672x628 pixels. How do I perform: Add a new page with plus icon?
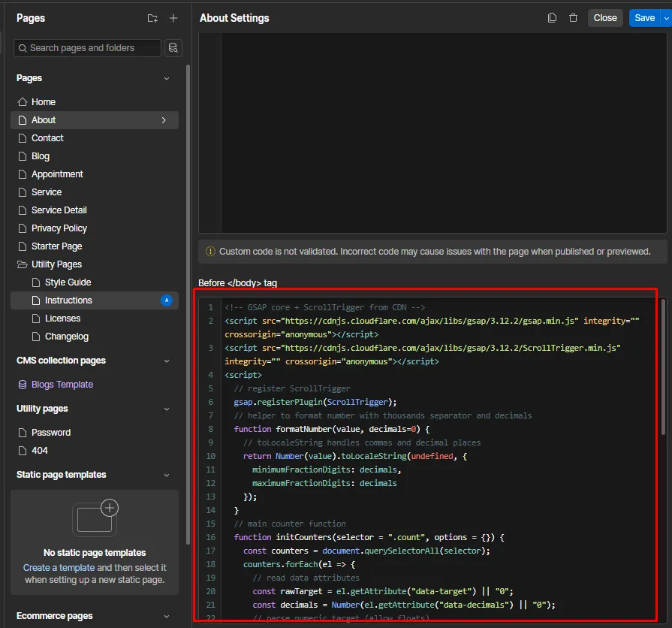pos(173,18)
